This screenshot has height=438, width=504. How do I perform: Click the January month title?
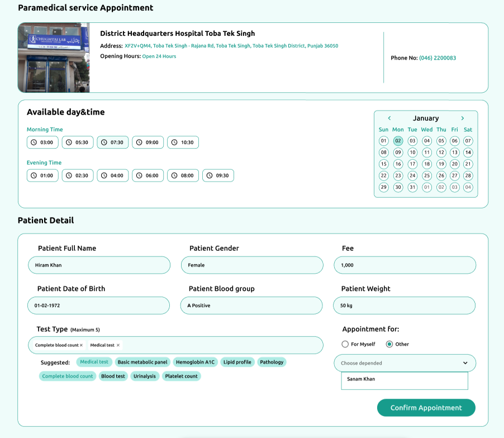pos(426,118)
